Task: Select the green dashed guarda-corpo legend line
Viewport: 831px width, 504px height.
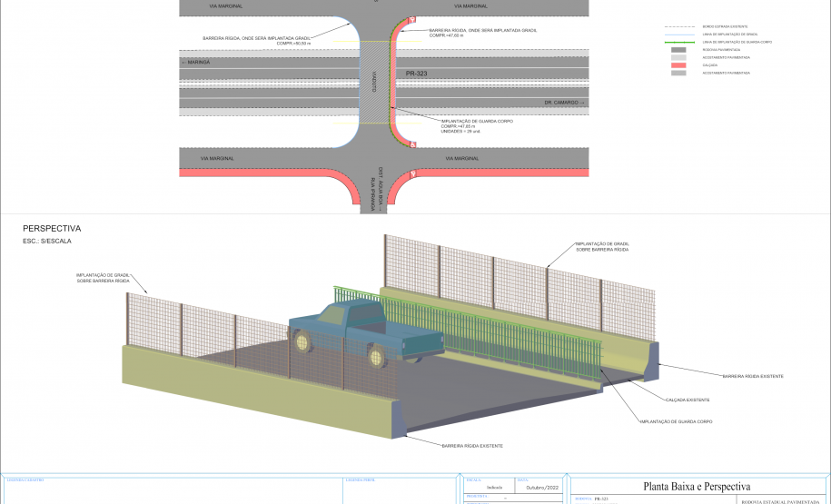Action: pos(682,42)
